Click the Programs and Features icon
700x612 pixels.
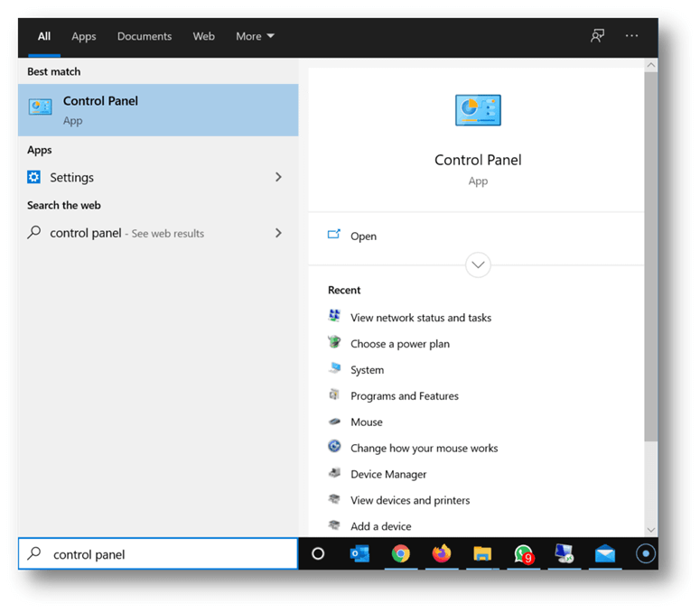(334, 394)
